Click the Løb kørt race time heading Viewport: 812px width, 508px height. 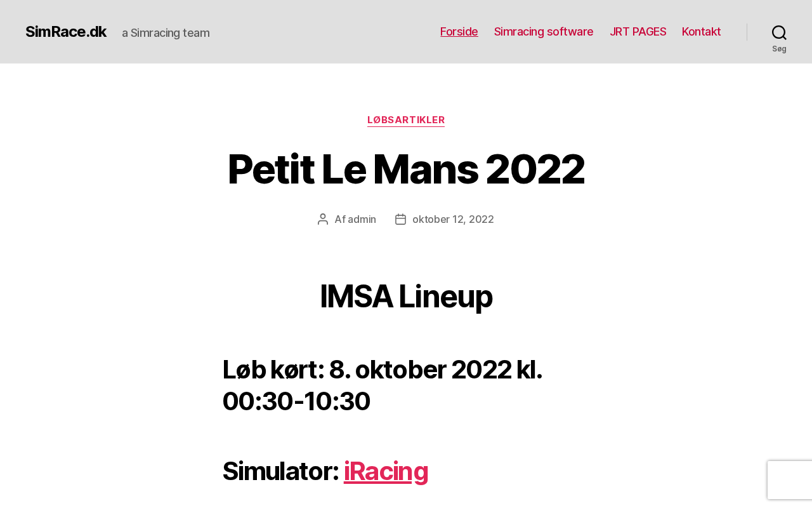click(382, 385)
